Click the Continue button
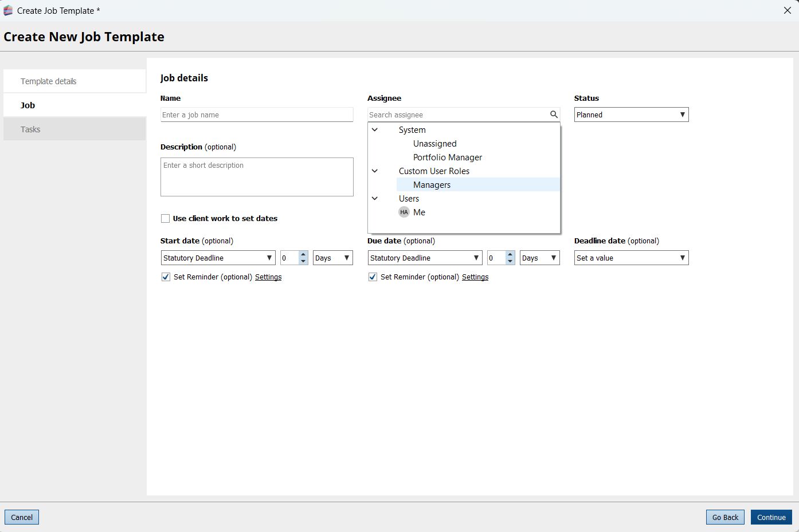Image resolution: width=799 pixels, height=532 pixels. click(x=771, y=517)
